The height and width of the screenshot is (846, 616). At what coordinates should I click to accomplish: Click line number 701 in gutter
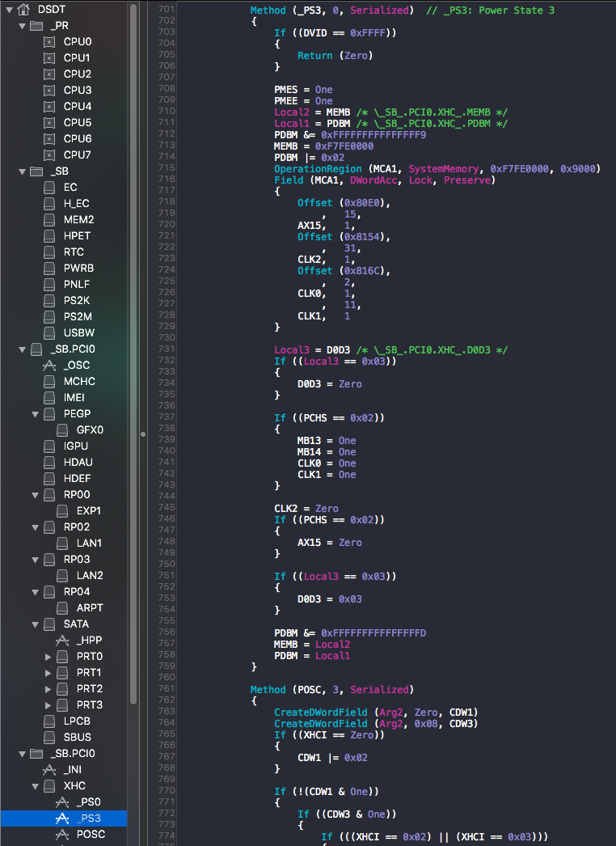point(167,9)
